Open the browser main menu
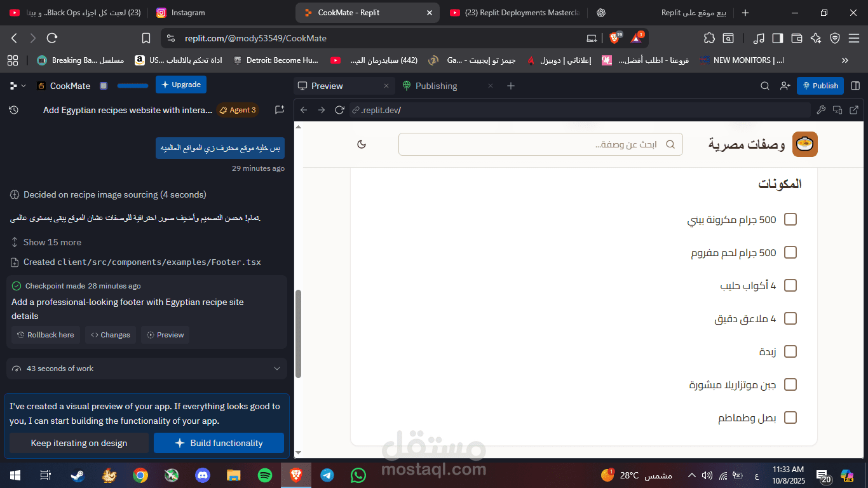This screenshot has height=488, width=868. 855,38
